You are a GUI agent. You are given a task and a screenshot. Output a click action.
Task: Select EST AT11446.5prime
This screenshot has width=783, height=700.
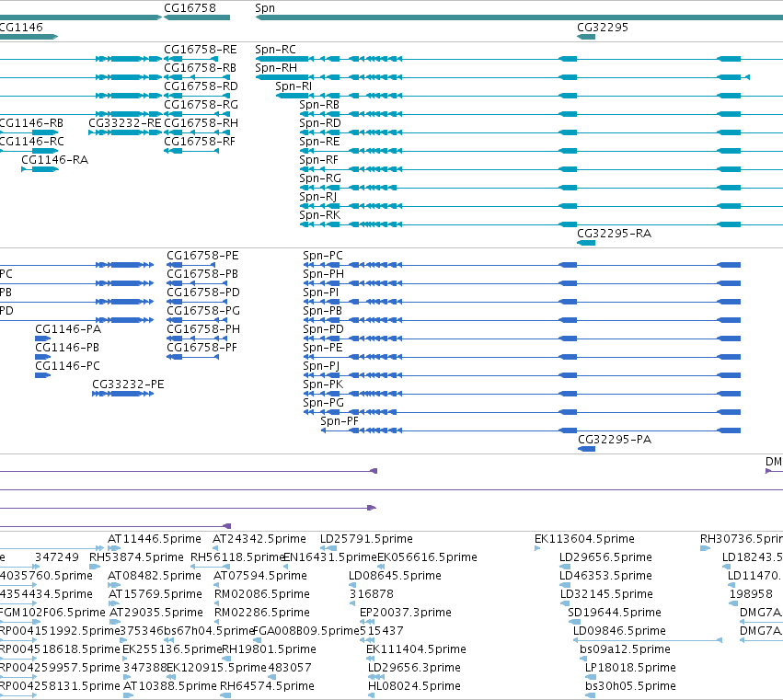pos(155,539)
